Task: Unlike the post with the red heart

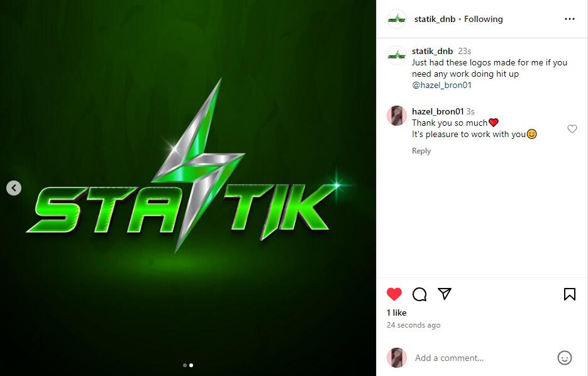Action: pyautogui.click(x=394, y=294)
